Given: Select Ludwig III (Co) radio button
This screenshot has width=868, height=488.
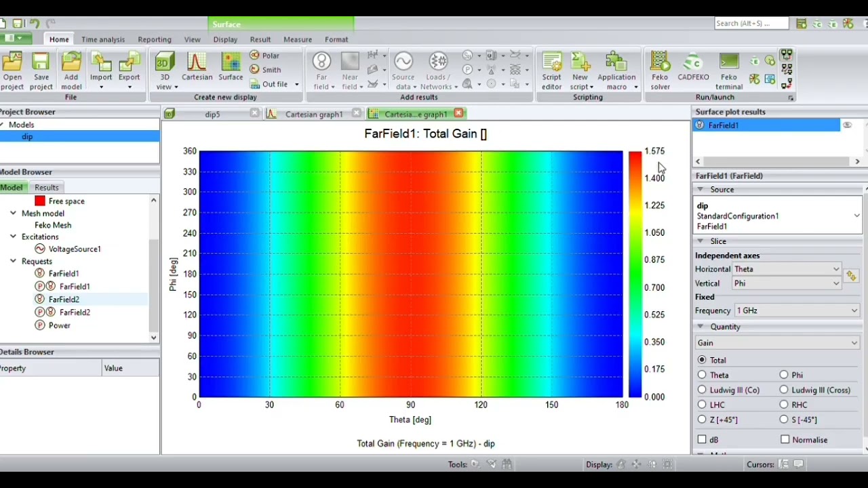Looking at the screenshot, I should click(702, 390).
